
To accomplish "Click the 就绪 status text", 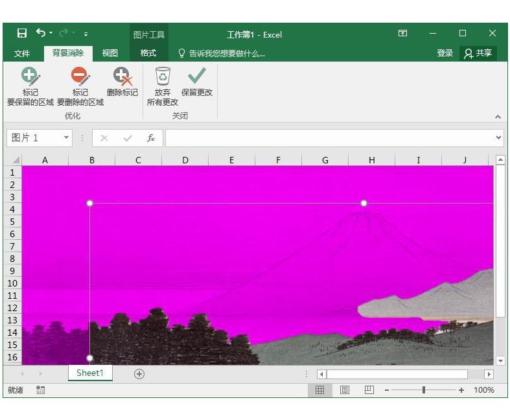I will (x=16, y=390).
